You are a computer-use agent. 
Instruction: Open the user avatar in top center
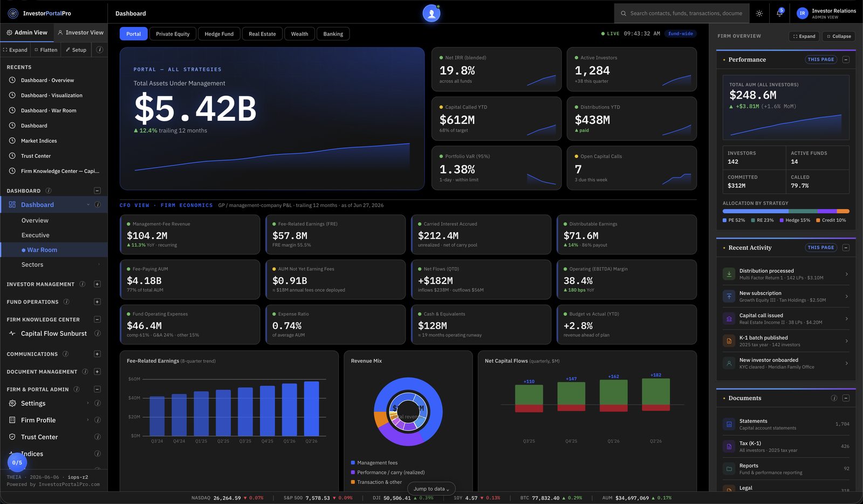pyautogui.click(x=432, y=13)
